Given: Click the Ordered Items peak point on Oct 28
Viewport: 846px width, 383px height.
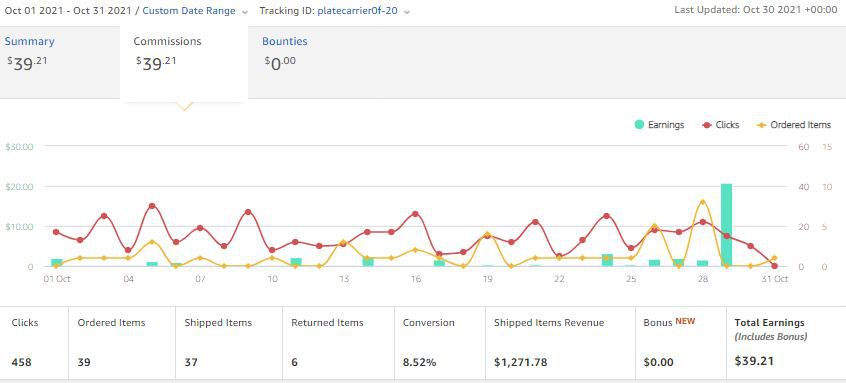Looking at the screenshot, I should (702, 202).
